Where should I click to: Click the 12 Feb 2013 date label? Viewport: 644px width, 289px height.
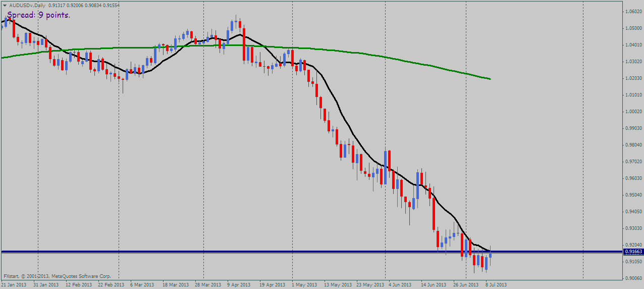pyautogui.click(x=79, y=285)
